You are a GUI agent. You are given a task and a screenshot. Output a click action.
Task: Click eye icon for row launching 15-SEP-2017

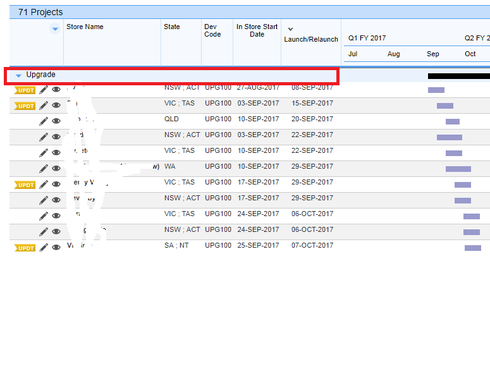pos(56,105)
